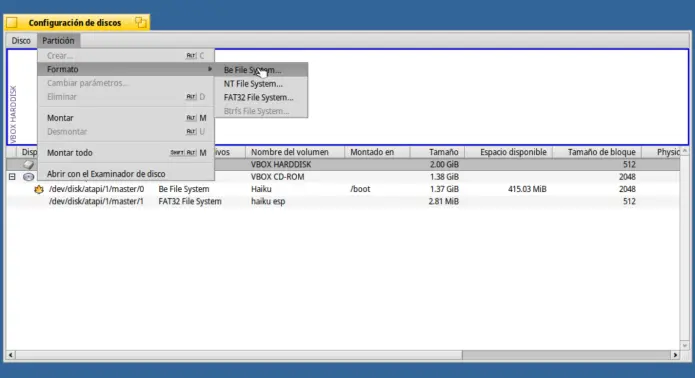This screenshot has width=695, height=378.
Task: Click the horizontal scrollbar left arrow
Action: coord(10,355)
